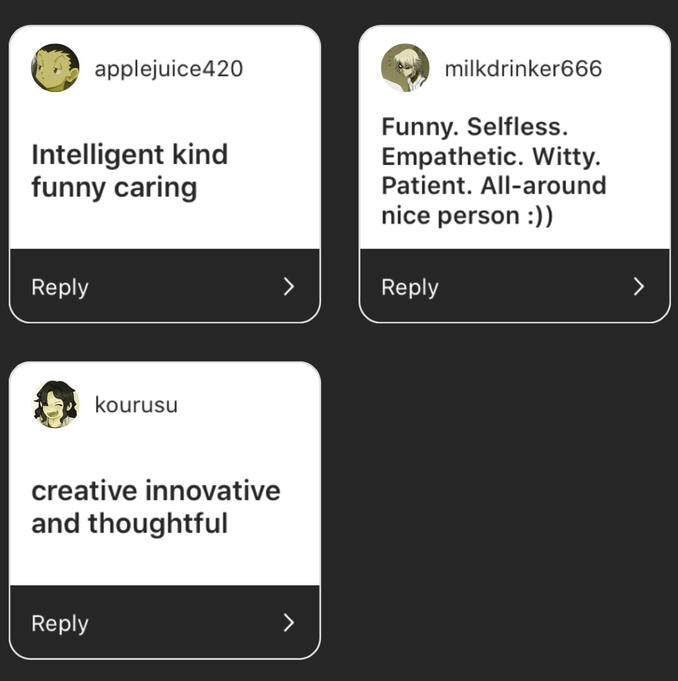The height and width of the screenshot is (681, 678).
Task: Open milkdrinker666's avatar picture
Action: (x=405, y=68)
